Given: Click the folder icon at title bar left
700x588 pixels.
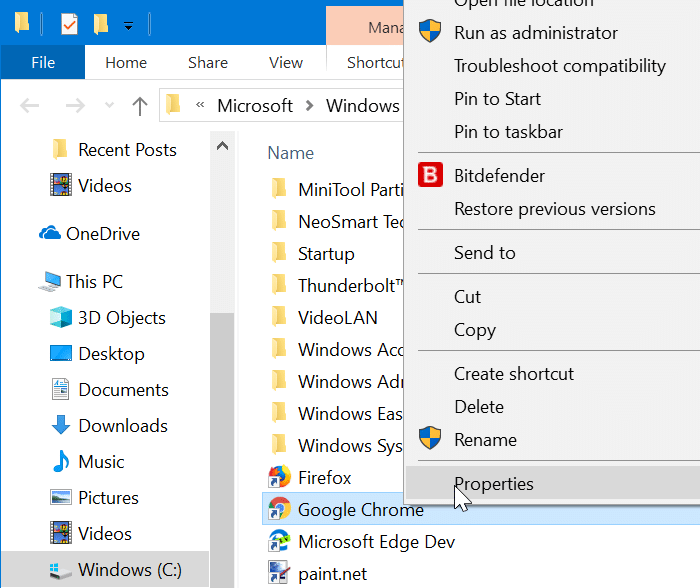Looking at the screenshot, I should point(22,23).
